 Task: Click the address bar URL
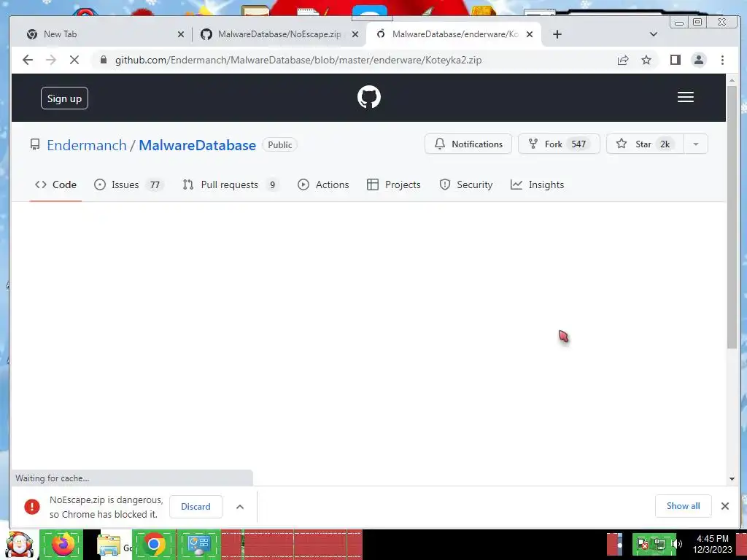298,60
